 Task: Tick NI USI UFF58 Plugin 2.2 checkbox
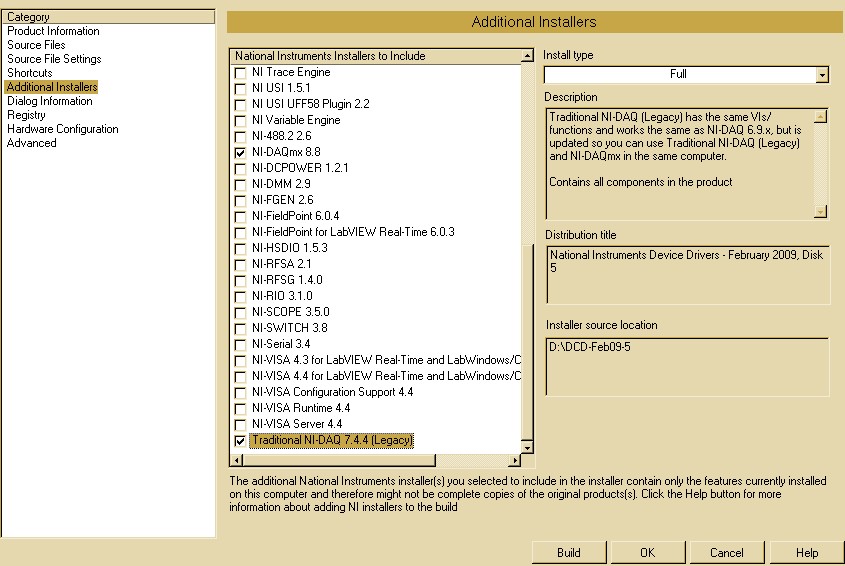tap(240, 105)
